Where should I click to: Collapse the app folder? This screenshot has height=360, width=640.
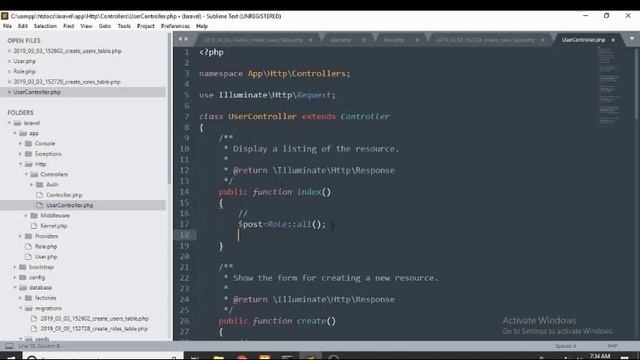pos(15,133)
